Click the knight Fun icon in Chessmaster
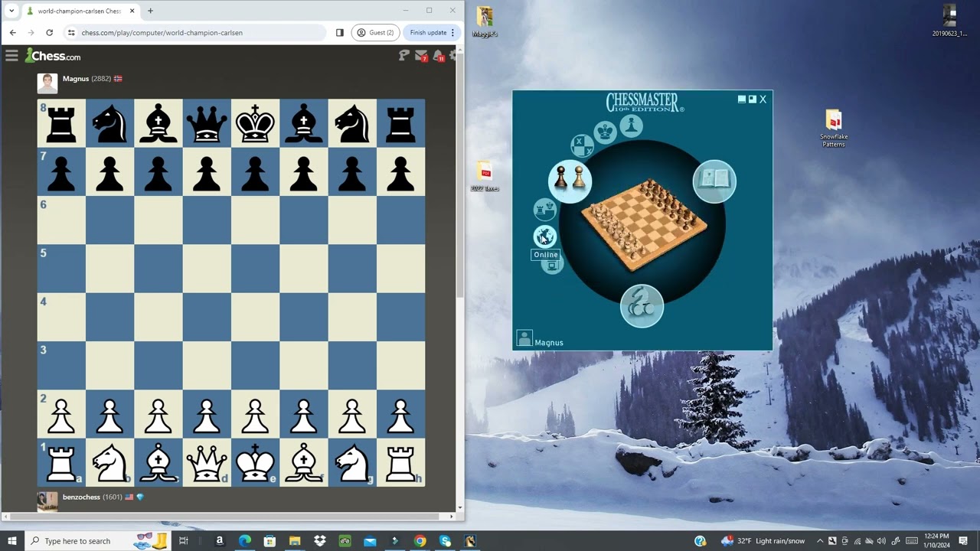980x551 pixels. tap(642, 306)
